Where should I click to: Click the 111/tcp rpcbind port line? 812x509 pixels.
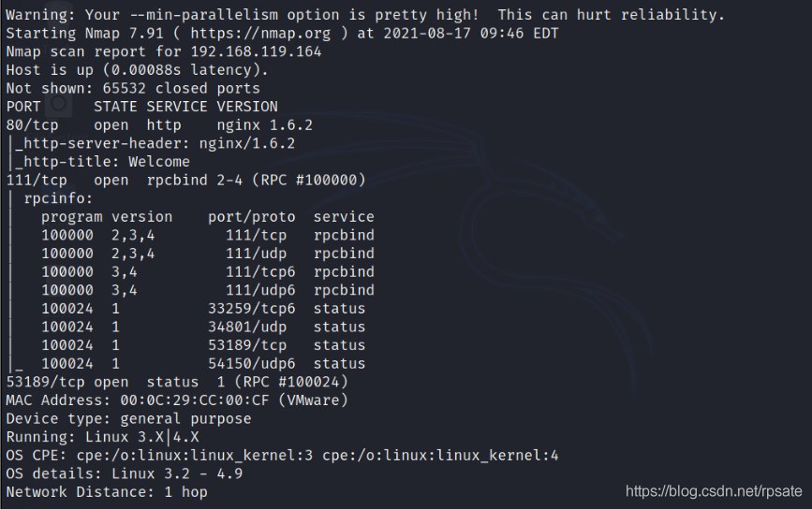(x=186, y=180)
